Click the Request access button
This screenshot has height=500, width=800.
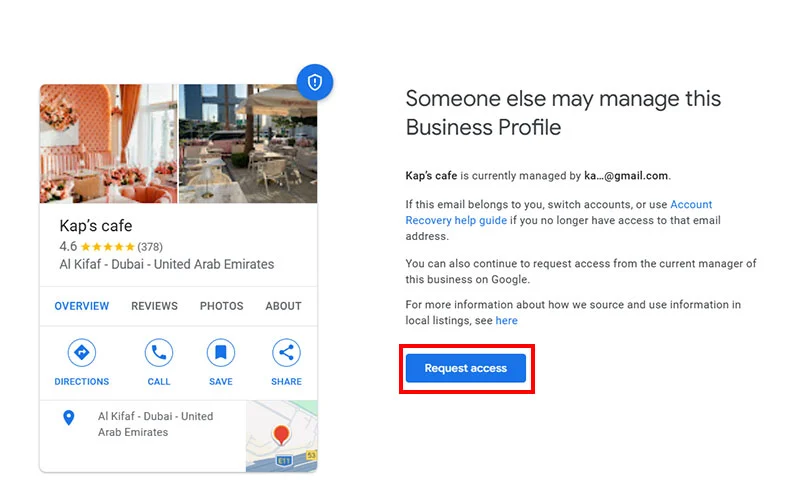[x=465, y=368]
